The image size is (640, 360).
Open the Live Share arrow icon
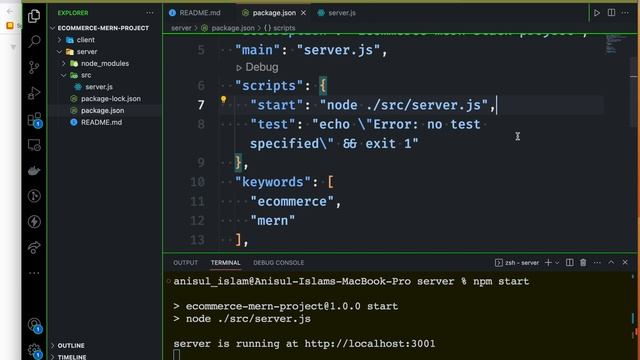pyautogui.click(x=34, y=247)
